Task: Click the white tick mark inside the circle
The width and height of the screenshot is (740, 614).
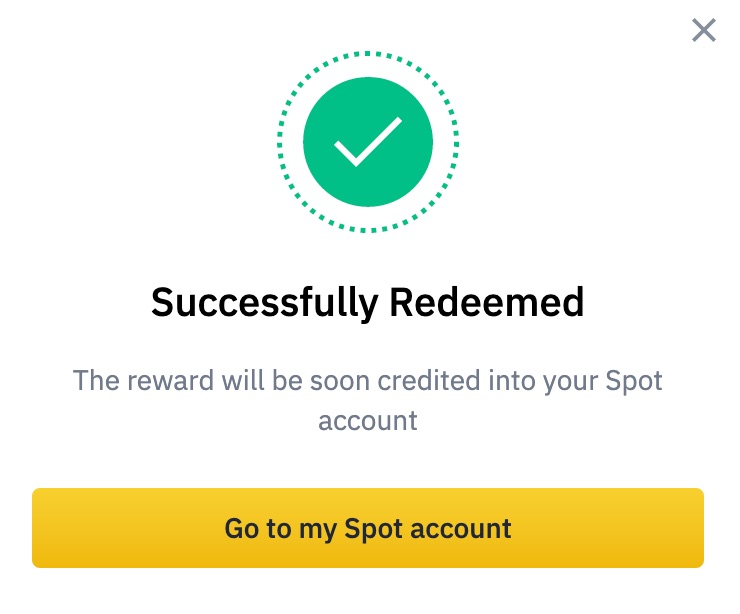Action: [x=366, y=144]
